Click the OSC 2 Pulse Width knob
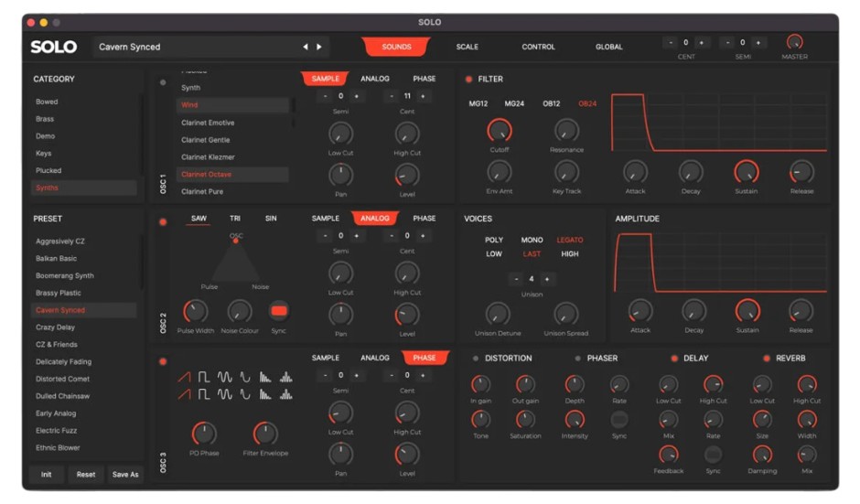This screenshot has height=504, width=860. coord(195,312)
